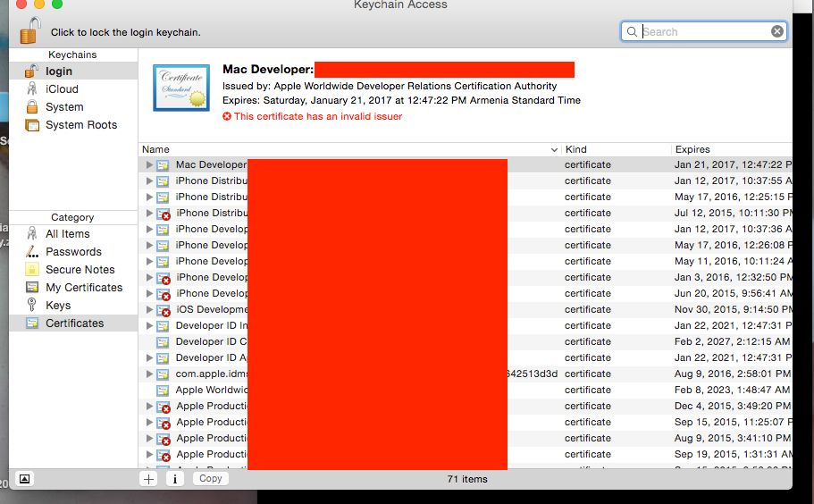The height and width of the screenshot is (504, 814).
Task: Click the red error icon beside invalid issuer
Action: (227, 116)
